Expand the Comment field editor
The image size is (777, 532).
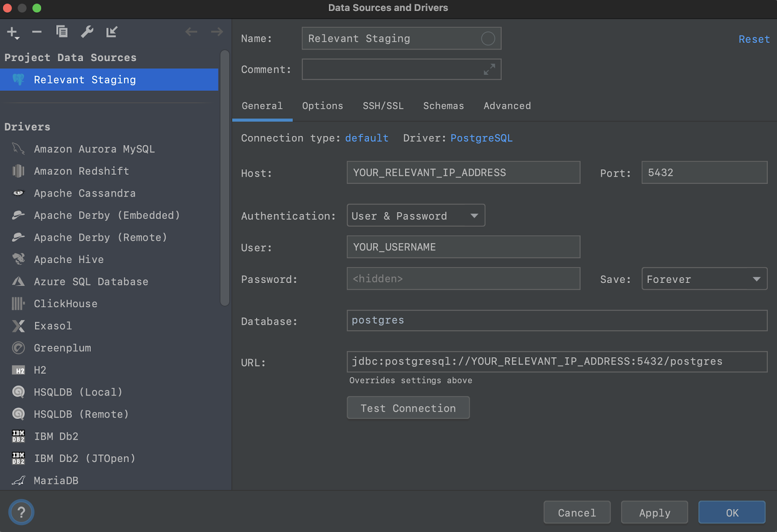489,69
